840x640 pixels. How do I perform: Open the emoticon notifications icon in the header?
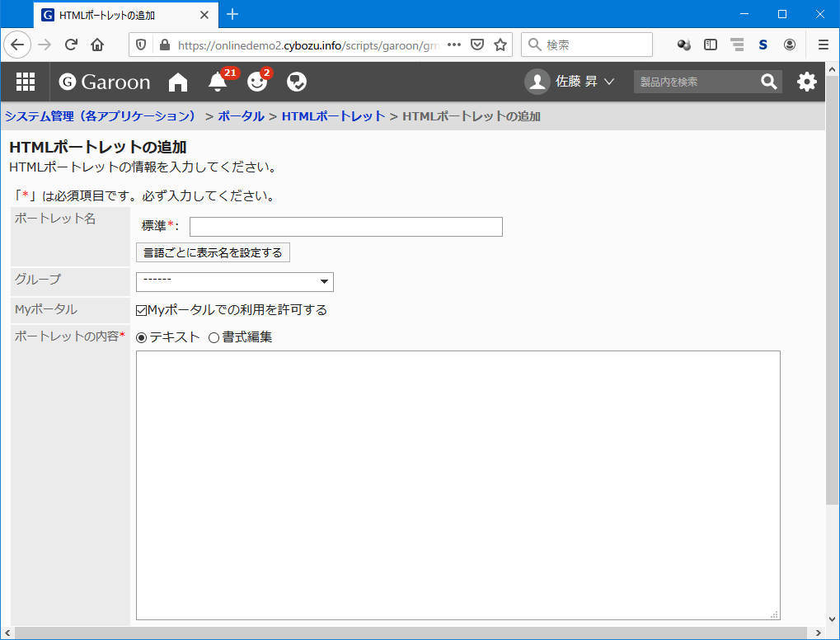pos(258,82)
